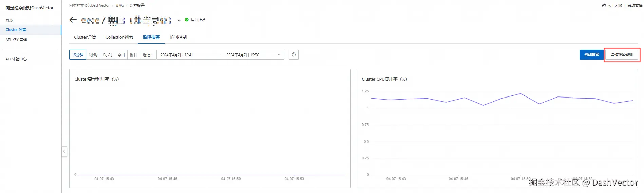This screenshot has height=193, width=644.
Task: Collapse the left sidebar panel
Action: 64,151
